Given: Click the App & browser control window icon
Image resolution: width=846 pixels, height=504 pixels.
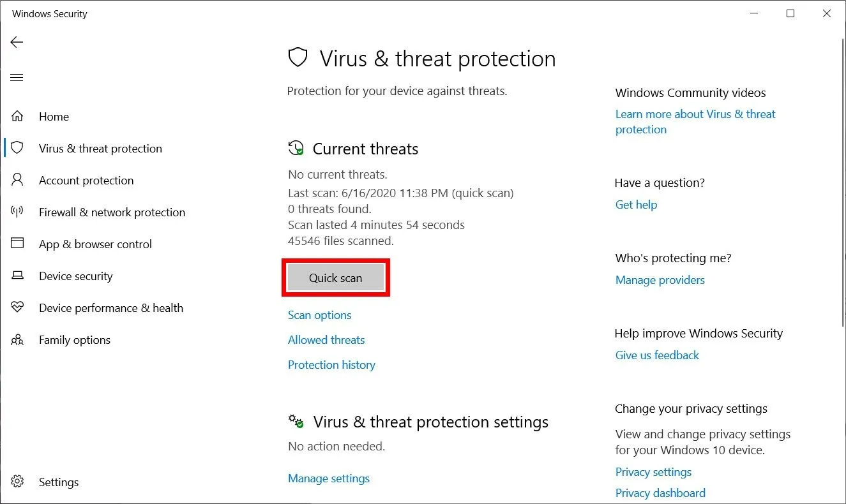Looking at the screenshot, I should pos(17,244).
